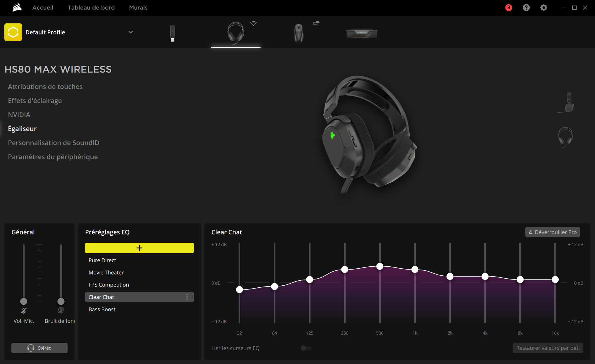Toggle the background noise mute icon
Screen dimensions: 595x364
[x=61, y=310]
